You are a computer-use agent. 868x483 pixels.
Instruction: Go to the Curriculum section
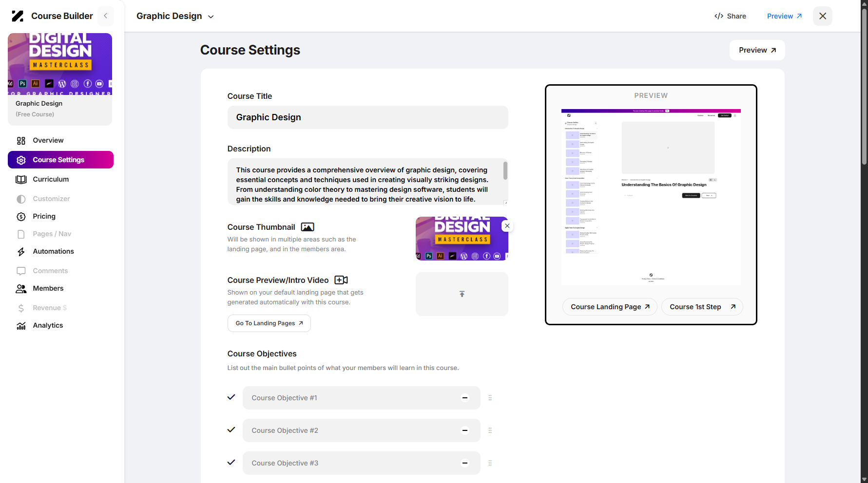(x=60, y=179)
